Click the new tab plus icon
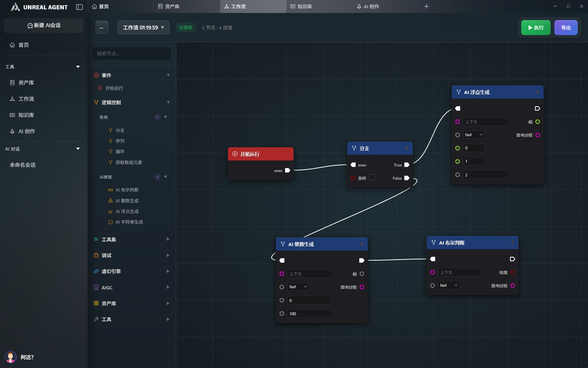 click(x=426, y=6)
